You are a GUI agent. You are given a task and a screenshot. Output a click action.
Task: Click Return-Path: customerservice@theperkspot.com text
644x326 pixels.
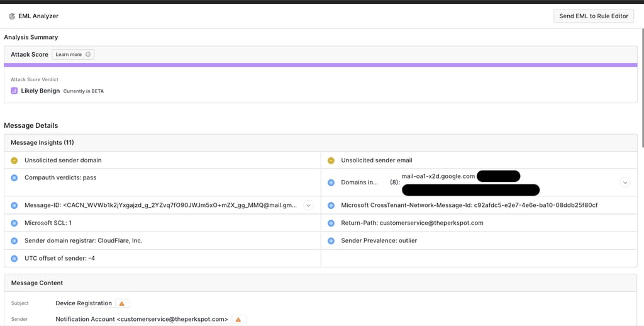coord(412,223)
